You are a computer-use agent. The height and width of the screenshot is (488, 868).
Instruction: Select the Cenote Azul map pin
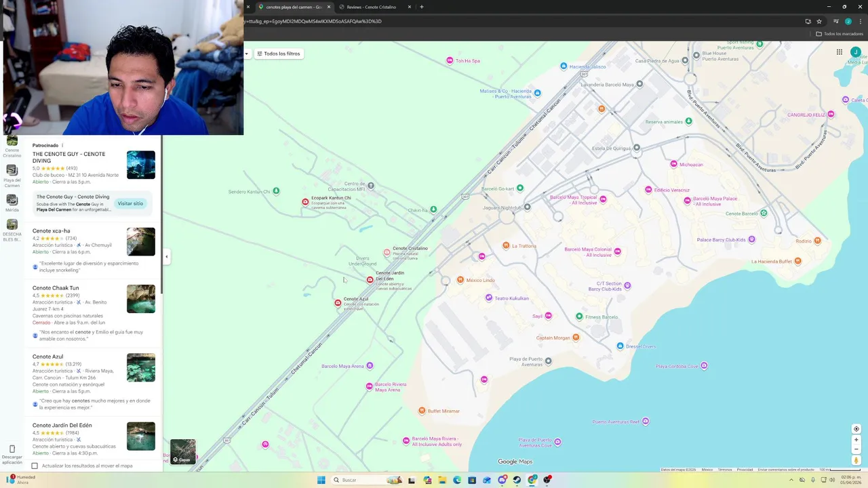[x=338, y=303]
